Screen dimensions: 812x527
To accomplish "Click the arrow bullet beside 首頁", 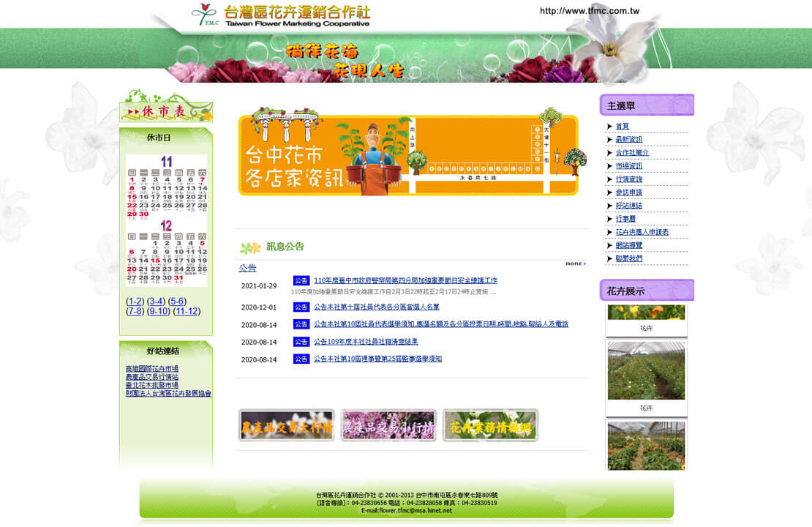I will point(609,127).
